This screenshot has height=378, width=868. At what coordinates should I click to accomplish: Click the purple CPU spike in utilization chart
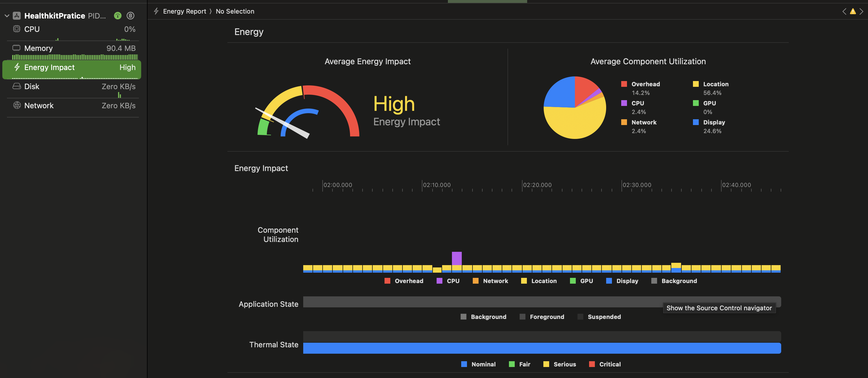pos(457,258)
